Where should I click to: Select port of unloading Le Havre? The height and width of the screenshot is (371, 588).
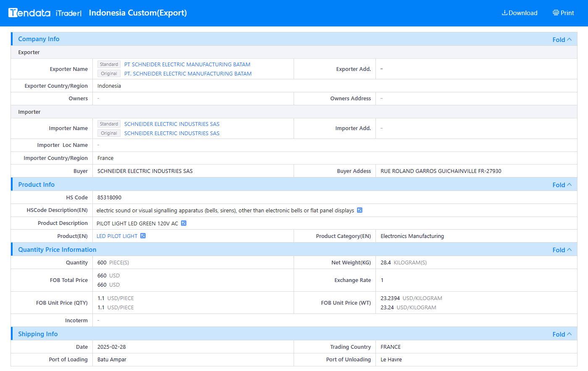391,359
